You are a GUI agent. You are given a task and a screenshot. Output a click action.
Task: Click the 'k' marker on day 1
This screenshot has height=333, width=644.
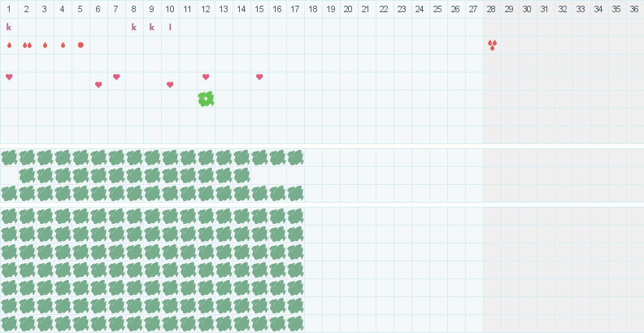9,27
